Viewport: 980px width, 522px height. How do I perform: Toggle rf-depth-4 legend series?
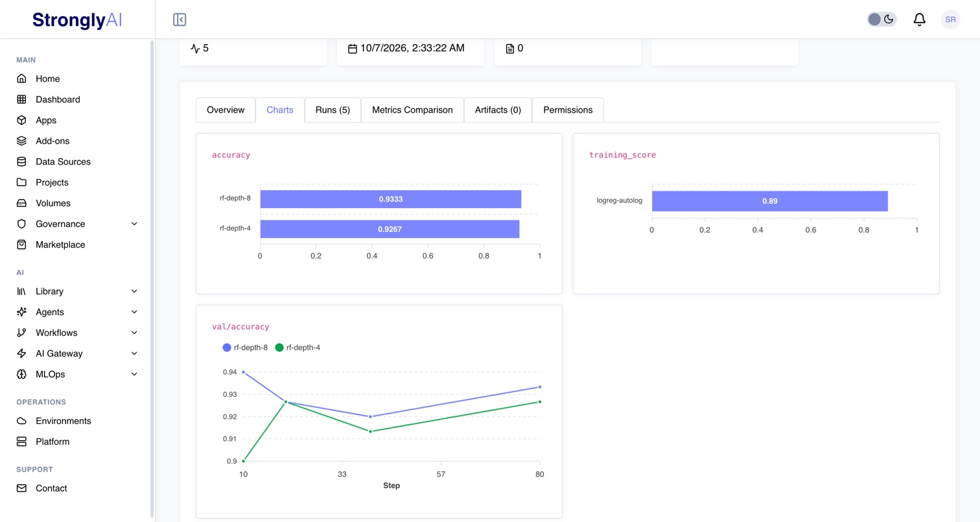click(298, 348)
